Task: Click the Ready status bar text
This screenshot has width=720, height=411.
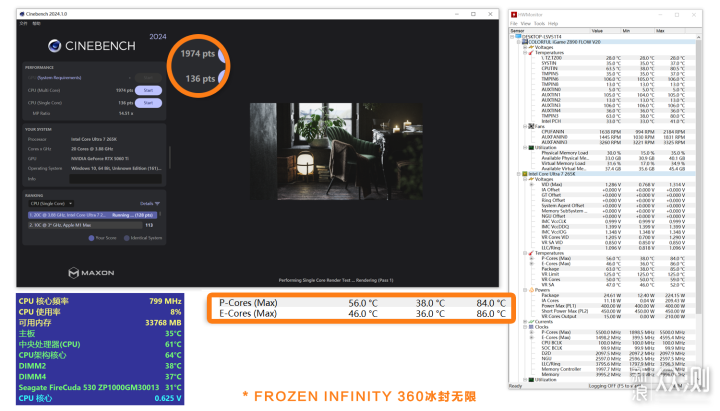Action: 515,386
